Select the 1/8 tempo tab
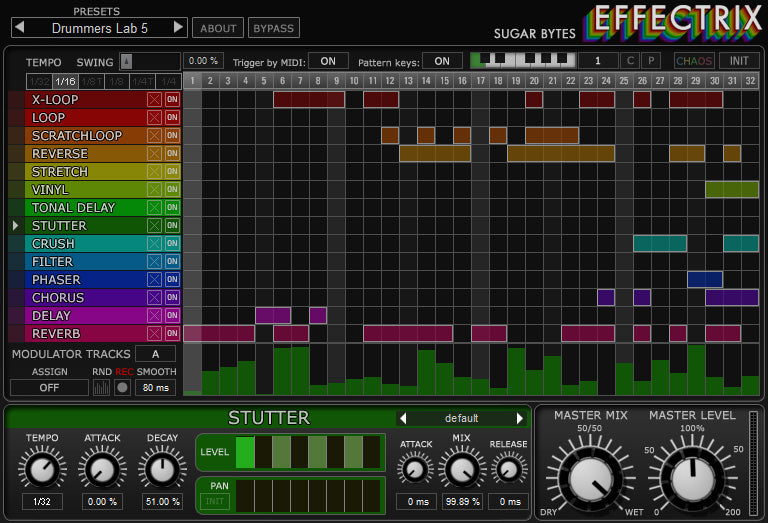Screen dimensions: 768x523 pyautogui.click(x=117, y=81)
